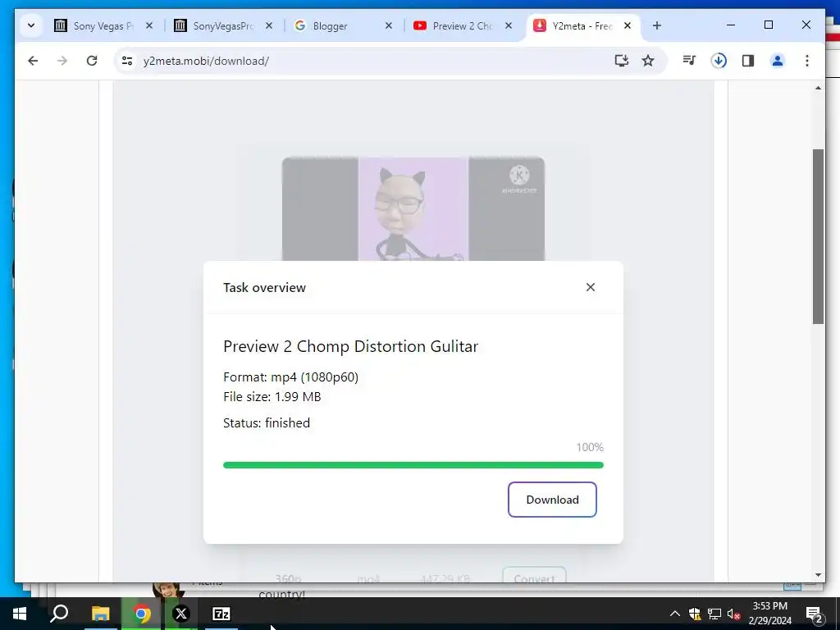Click the green 100% progress bar
840x630 pixels.
click(x=413, y=465)
